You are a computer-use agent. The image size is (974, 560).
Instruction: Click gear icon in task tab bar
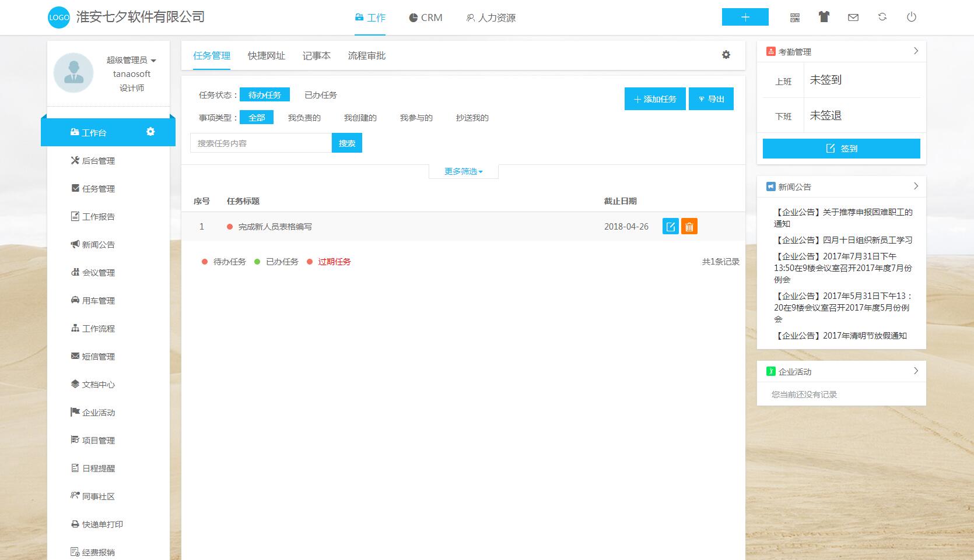click(726, 55)
